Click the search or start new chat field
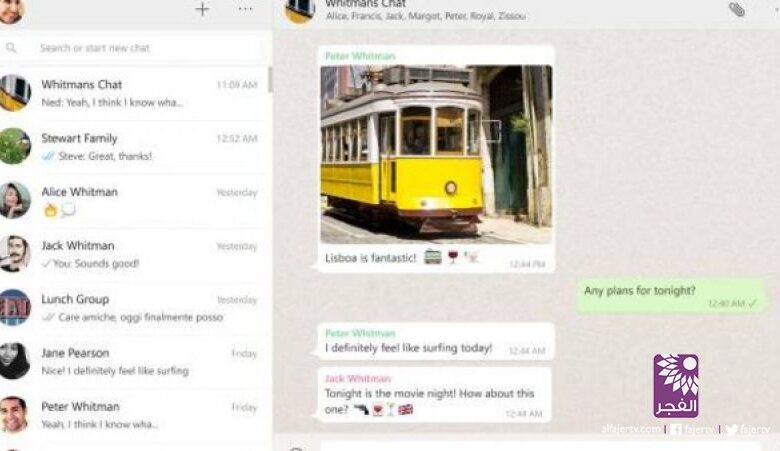Image resolution: width=780 pixels, height=451 pixels. coord(140,48)
